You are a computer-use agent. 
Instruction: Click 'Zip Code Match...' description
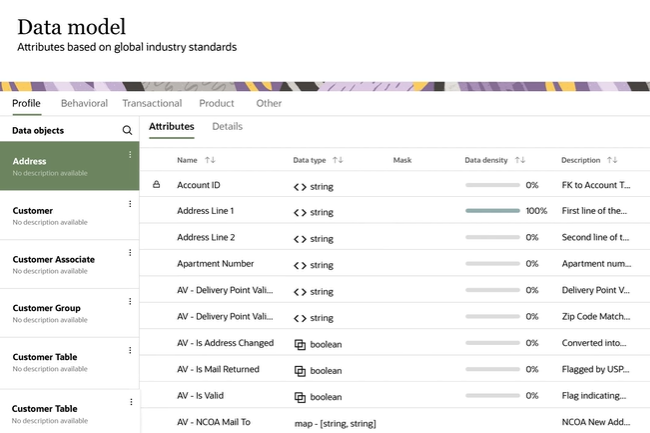pyautogui.click(x=596, y=316)
